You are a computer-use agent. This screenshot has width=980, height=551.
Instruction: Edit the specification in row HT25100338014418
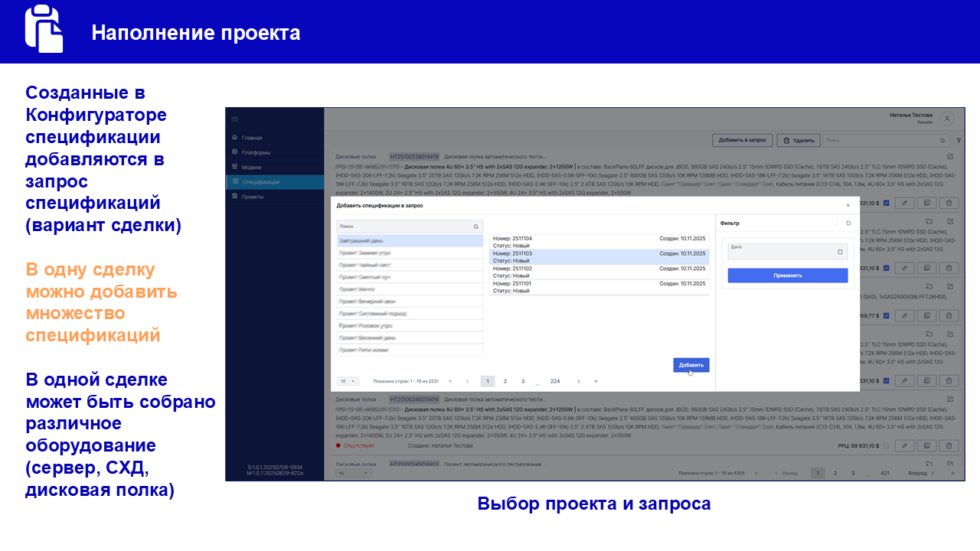[905, 203]
